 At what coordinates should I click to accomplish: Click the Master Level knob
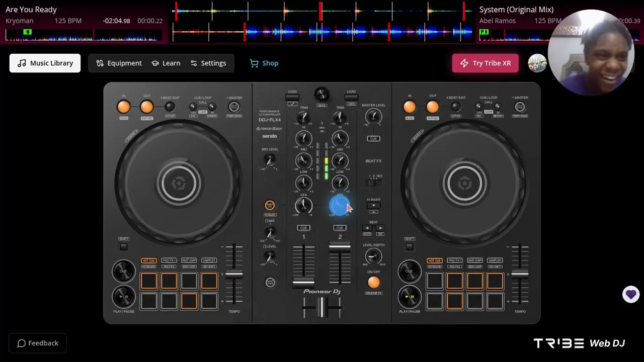pyautogui.click(x=373, y=117)
